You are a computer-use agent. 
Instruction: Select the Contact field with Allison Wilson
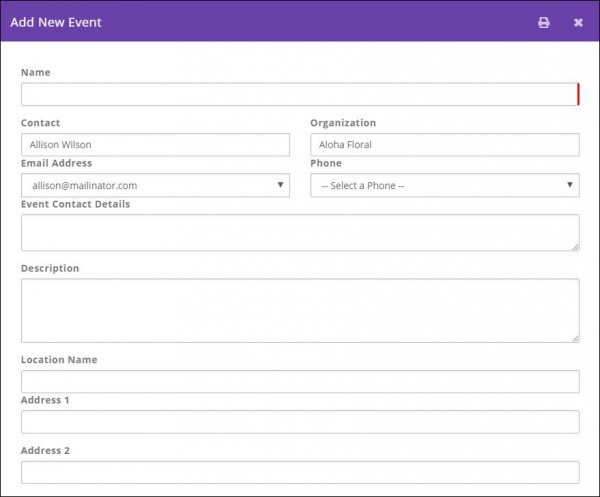click(155, 145)
